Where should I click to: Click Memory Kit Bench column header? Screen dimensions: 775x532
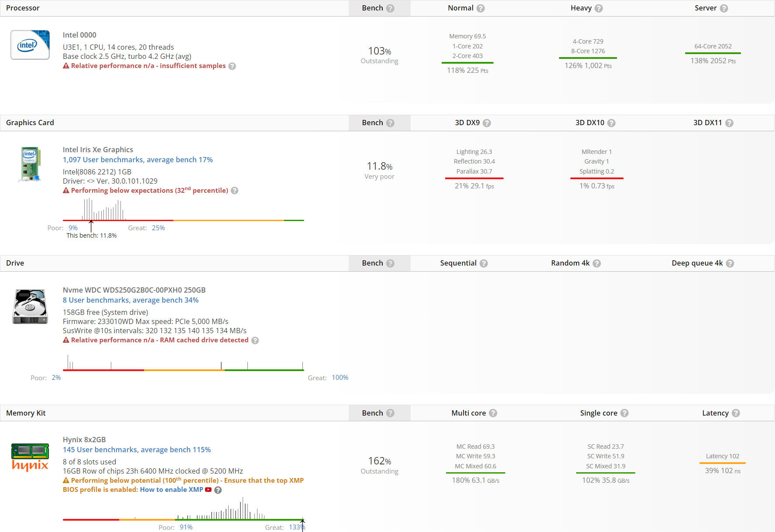[x=379, y=413]
